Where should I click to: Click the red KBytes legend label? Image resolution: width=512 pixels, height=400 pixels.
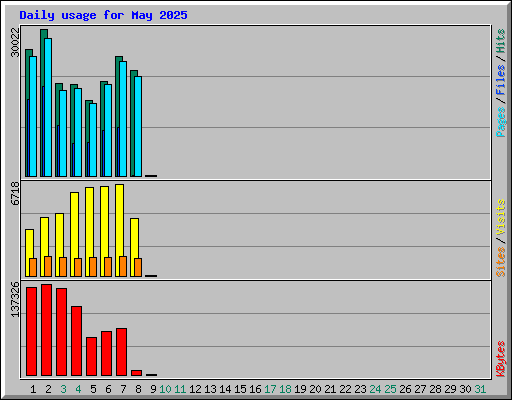(501, 359)
